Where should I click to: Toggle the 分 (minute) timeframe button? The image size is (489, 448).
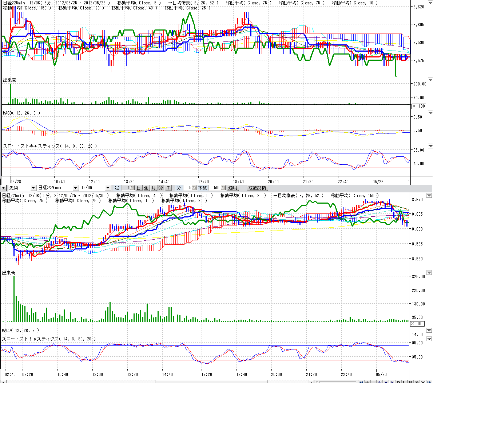tap(160, 188)
